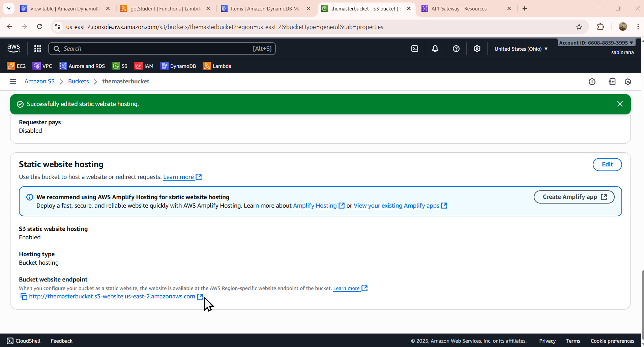Open the Lambda shortcut in the favorites bar
The image size is (644, 347).
tap(217, 66)
